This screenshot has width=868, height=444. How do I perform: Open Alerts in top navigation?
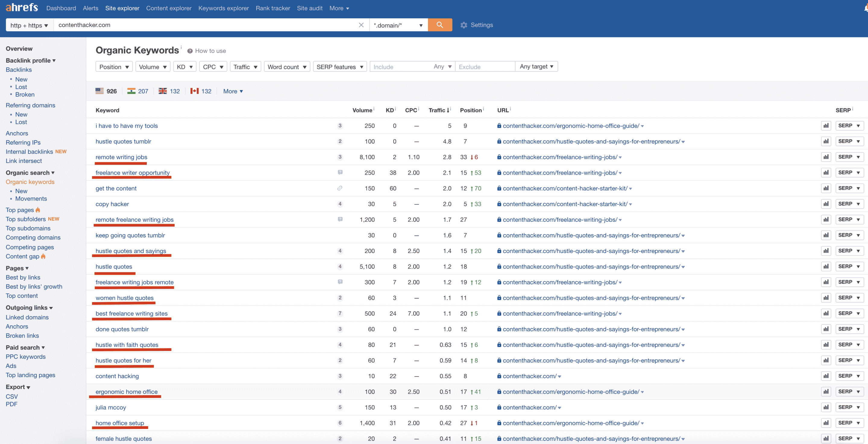click(x=90, y=8)
